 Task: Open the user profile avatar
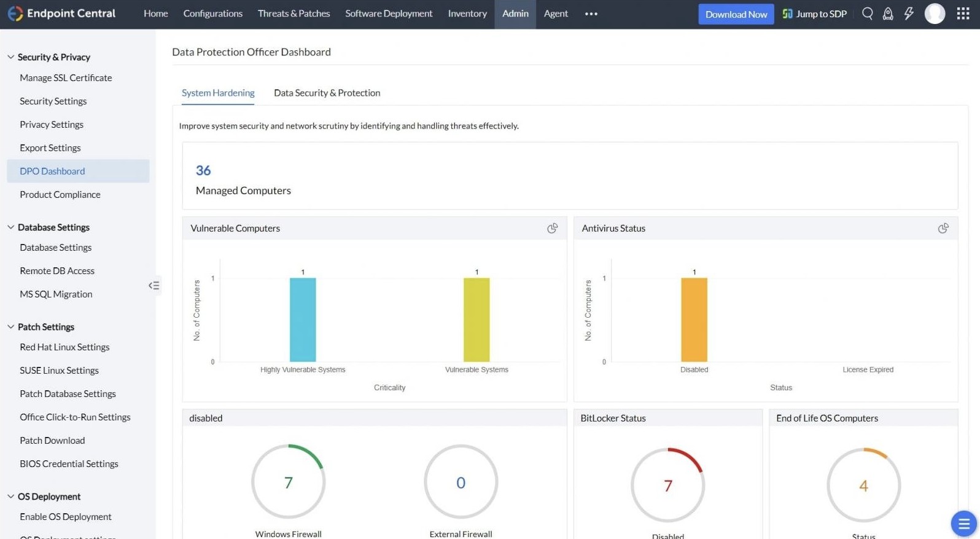935,14
